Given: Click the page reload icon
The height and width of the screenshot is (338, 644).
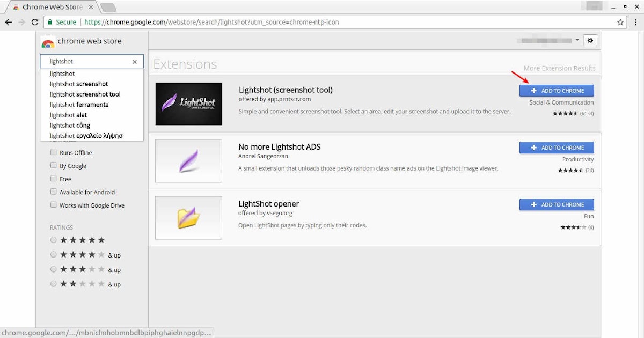Looking at the screenshot, I should pos(34,22).
